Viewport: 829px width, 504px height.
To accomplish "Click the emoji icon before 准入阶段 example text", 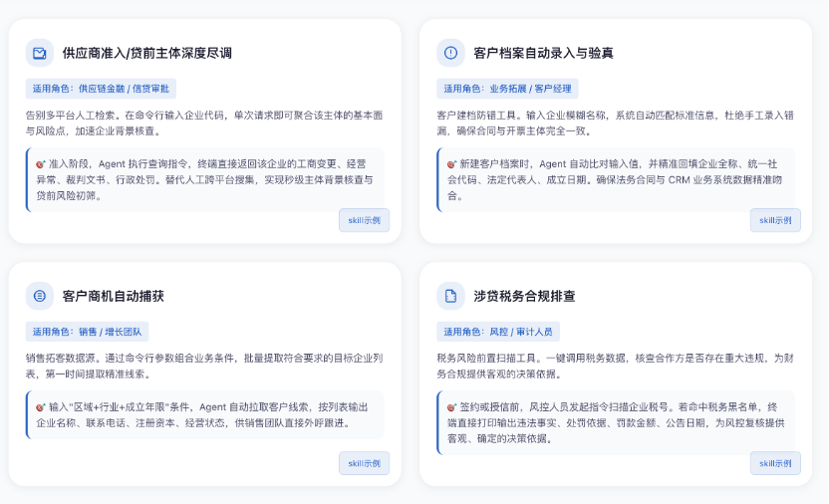I will (41, 163).
